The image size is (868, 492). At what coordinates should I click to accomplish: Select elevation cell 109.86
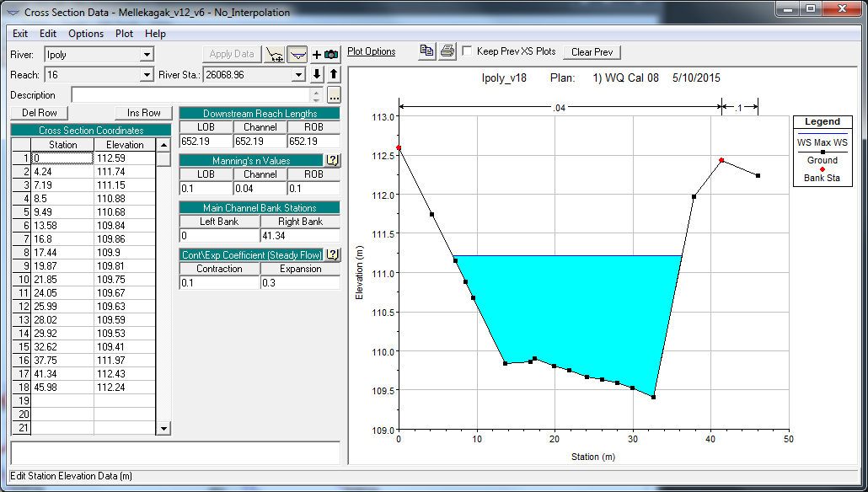[x=125, y=239]
